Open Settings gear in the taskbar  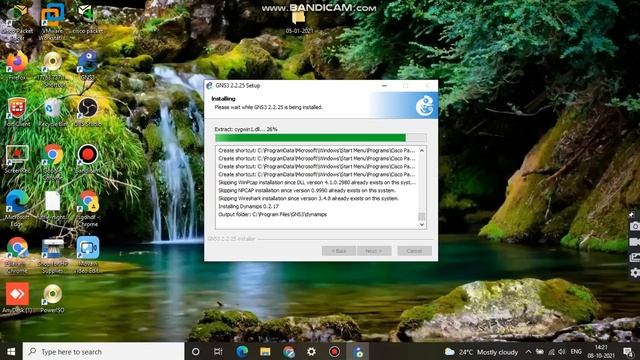(x=311, y=351)
